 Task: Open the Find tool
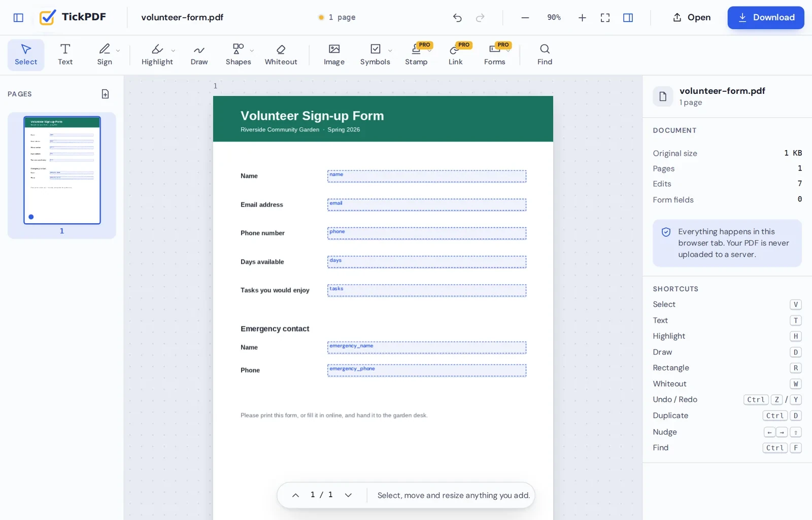545,55
